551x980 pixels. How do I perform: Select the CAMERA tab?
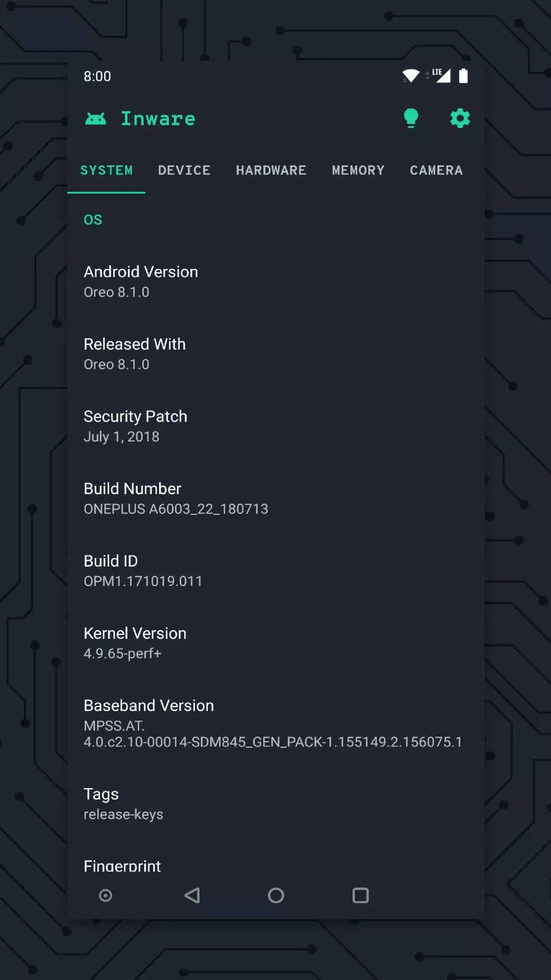[436, 170]
